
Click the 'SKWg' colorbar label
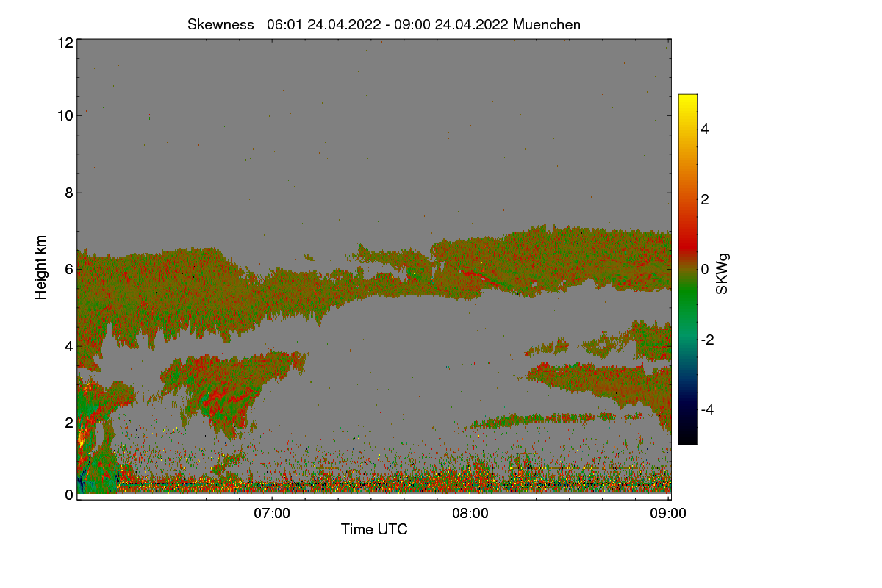723,273
